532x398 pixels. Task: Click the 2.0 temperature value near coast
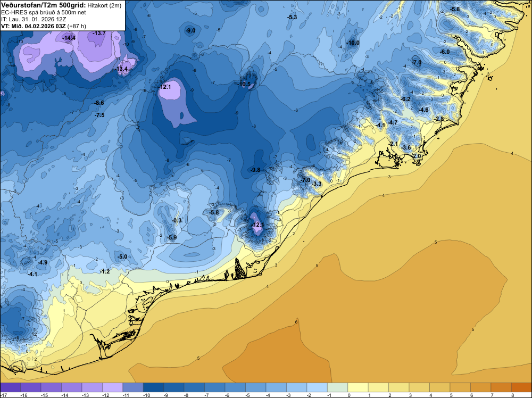(x=417, y=156)
